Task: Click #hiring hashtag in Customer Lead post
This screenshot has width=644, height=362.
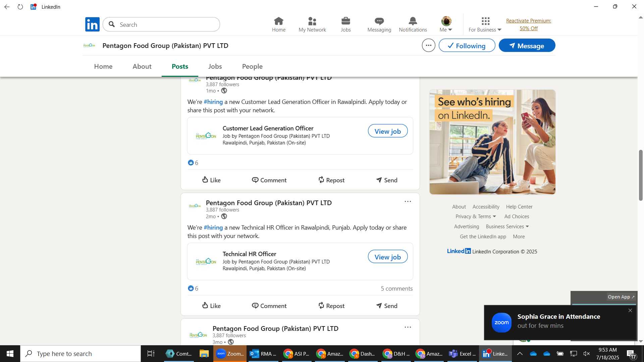Action: 213,102
